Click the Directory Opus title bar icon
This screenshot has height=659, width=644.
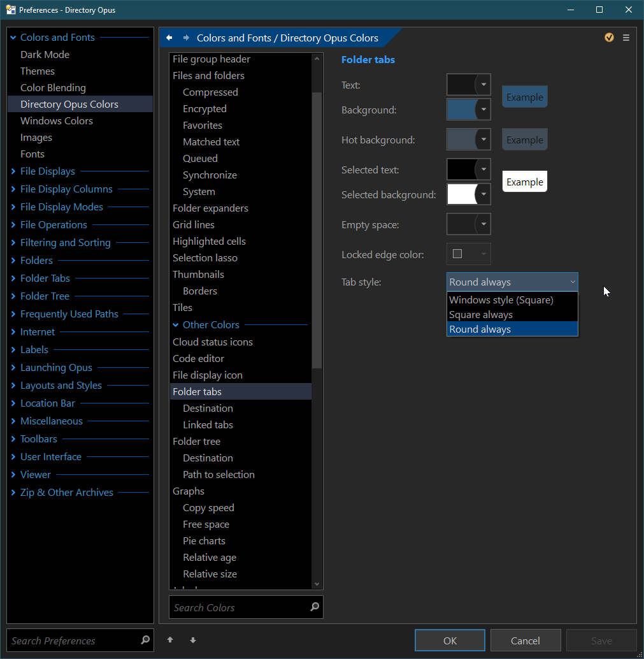(x=11, y=10)
